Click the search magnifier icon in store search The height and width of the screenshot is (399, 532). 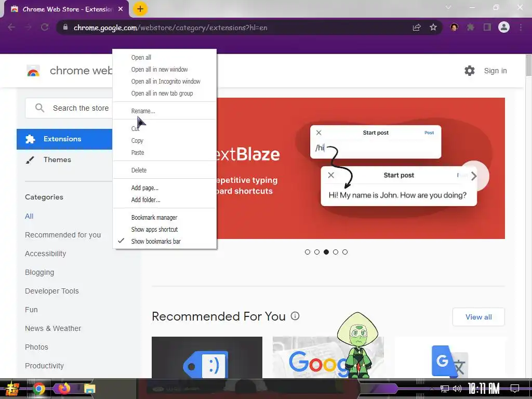click(x=39, y=108)
